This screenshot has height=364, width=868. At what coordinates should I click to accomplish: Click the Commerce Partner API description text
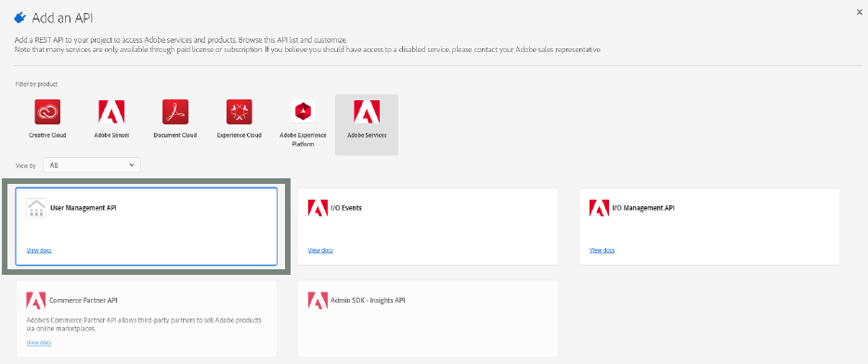(x=144, y=324)
